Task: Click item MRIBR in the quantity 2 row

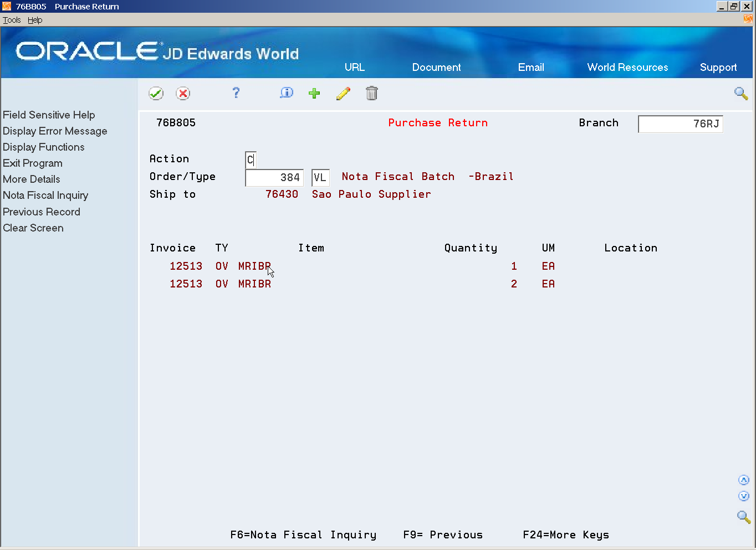Action: point(254,284)
